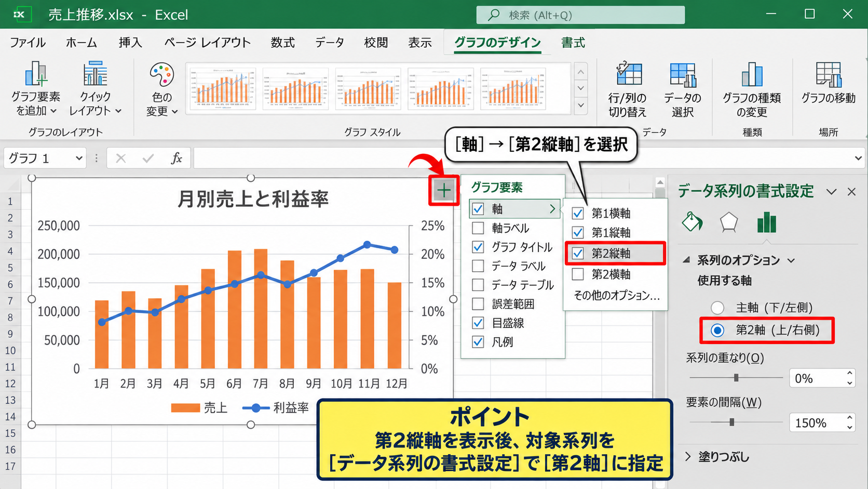Adjust the 要素の間隔 slider
The image size is (868, 489).
coord(732,422)
